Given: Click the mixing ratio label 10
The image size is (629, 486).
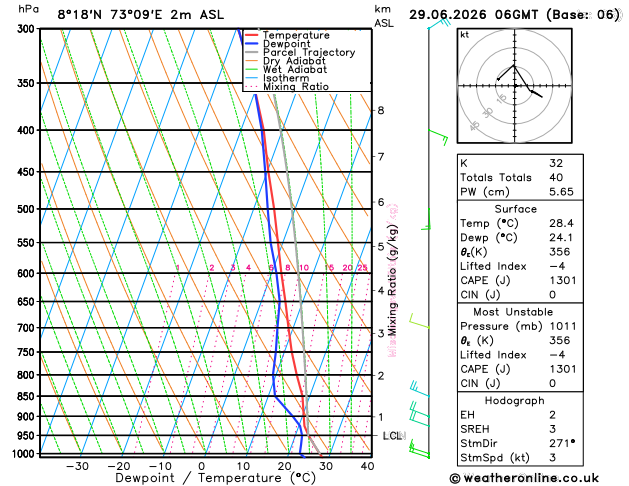Looking at the screenshot, I should (x=304, y=267).
